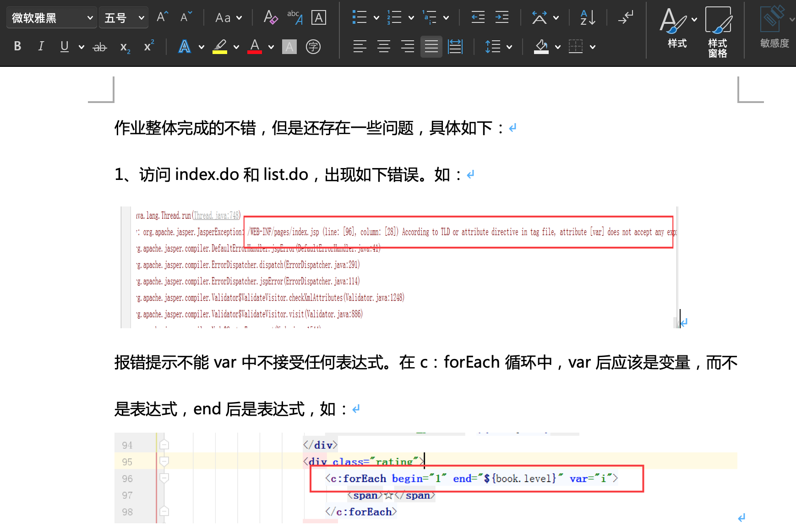Apply multilevel list

coord(429,17)
